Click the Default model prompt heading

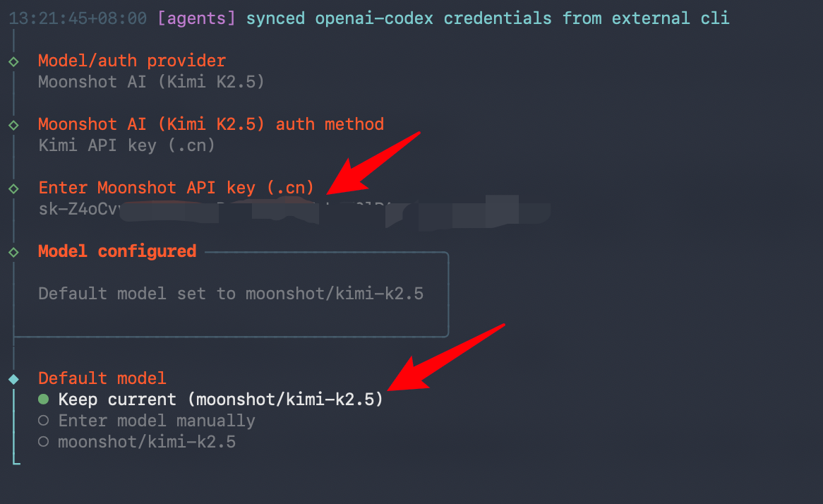coord(102,378)
